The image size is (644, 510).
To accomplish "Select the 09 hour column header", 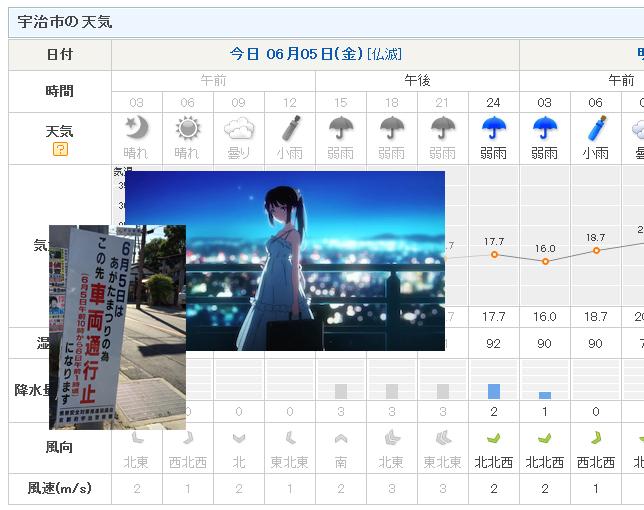I will click(x=239, y=102).
